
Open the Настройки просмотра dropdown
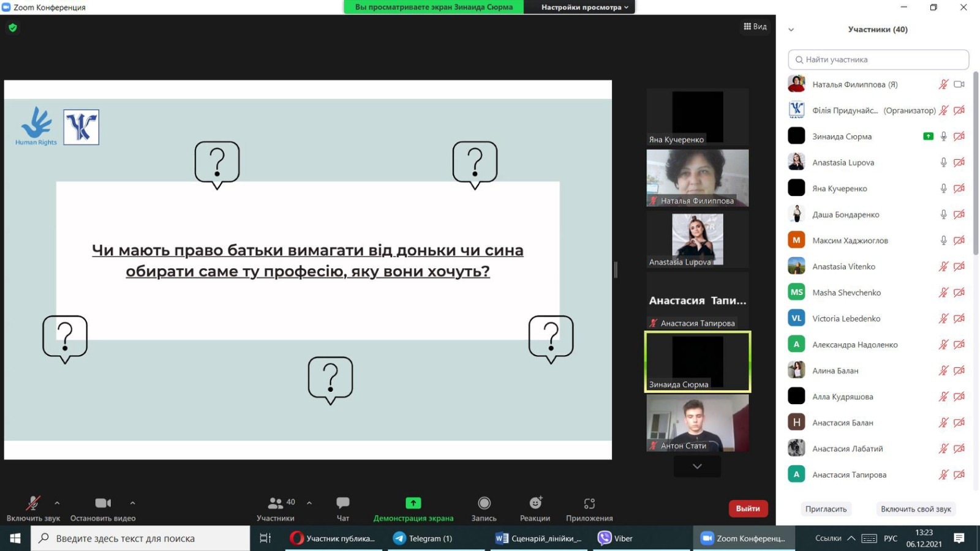[584, 7]
